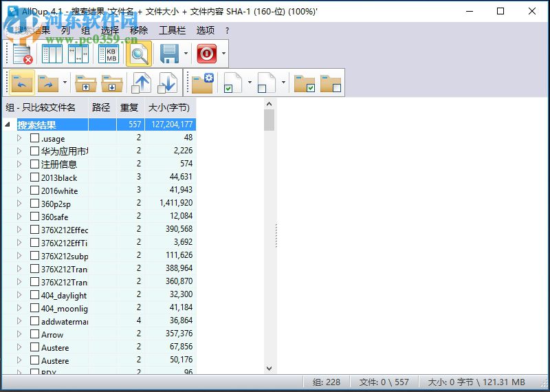
Task: Click the dotted panel splitter handle
Action: click(x=276, y=236)
